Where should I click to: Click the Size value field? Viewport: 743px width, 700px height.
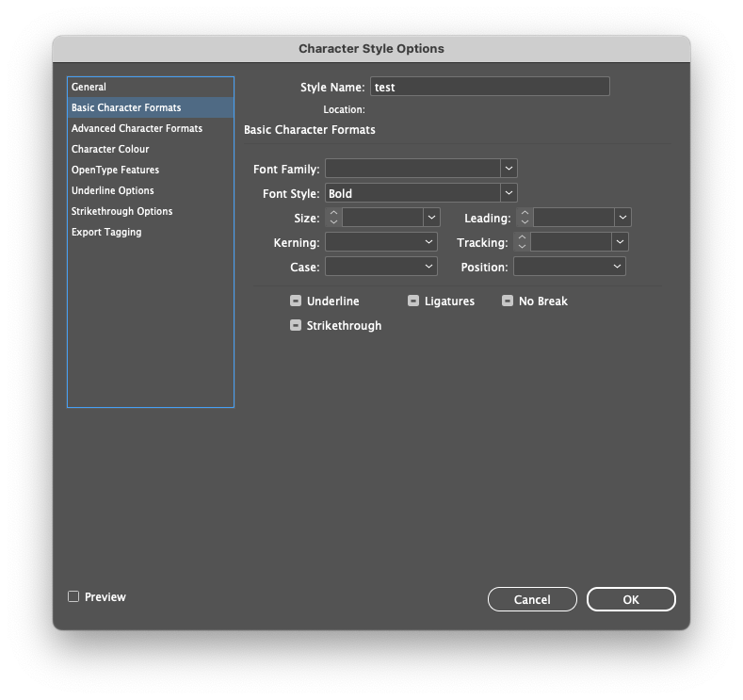coord(383,218)
